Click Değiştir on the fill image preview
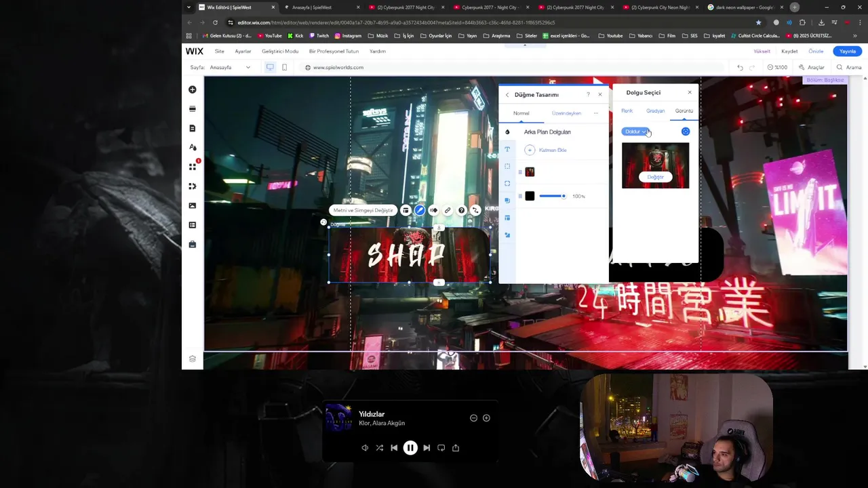Screen dimensions: 868x488 (655, 177)
